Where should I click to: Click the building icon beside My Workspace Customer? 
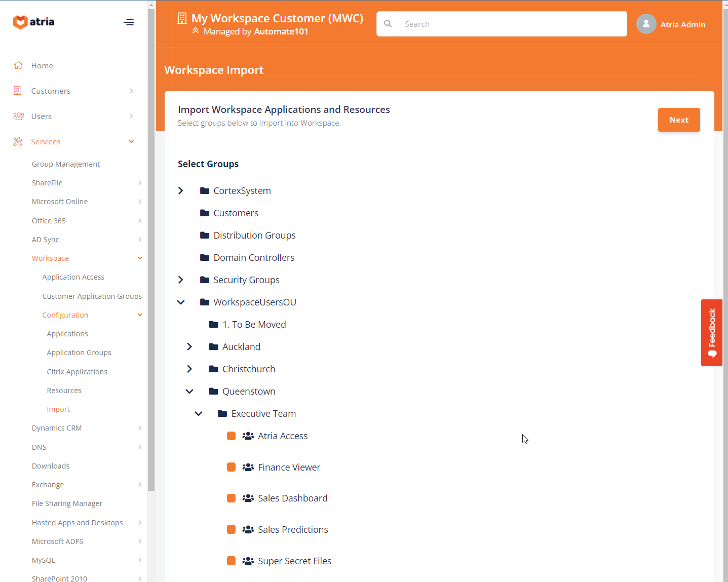pos(182,18)
